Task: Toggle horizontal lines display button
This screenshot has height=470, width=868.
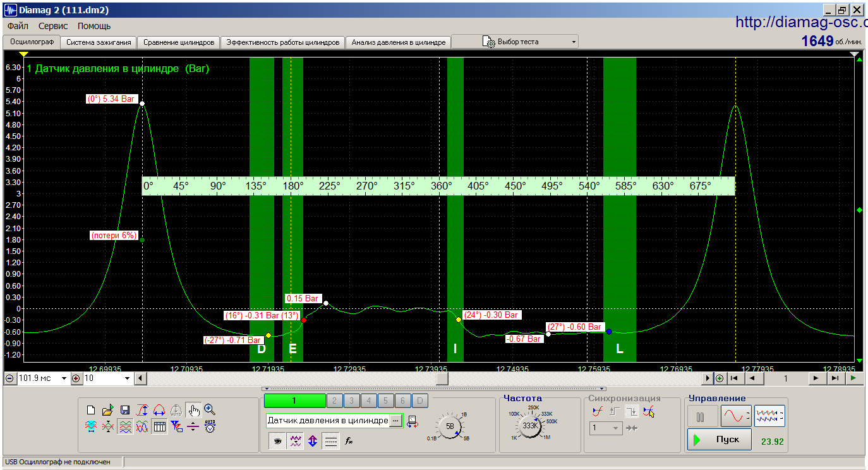Action: pyautogui.click(x=330, y=441)
